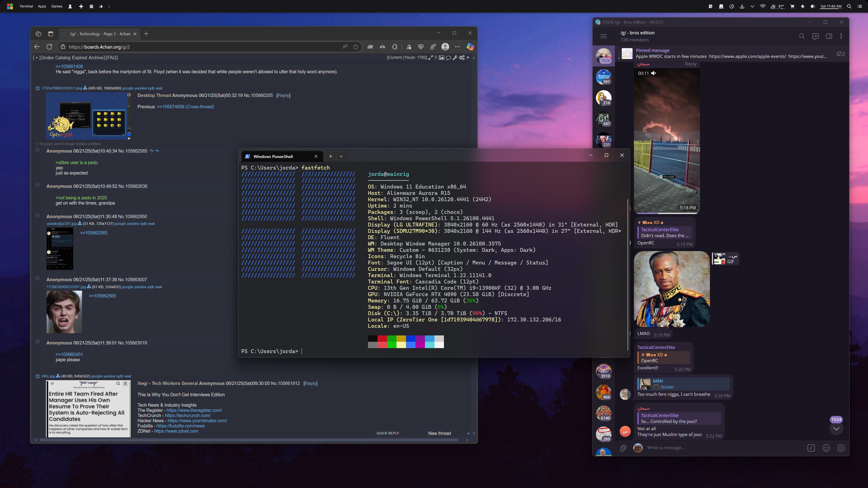Show the pinned messages list icon

click(840, 54)
